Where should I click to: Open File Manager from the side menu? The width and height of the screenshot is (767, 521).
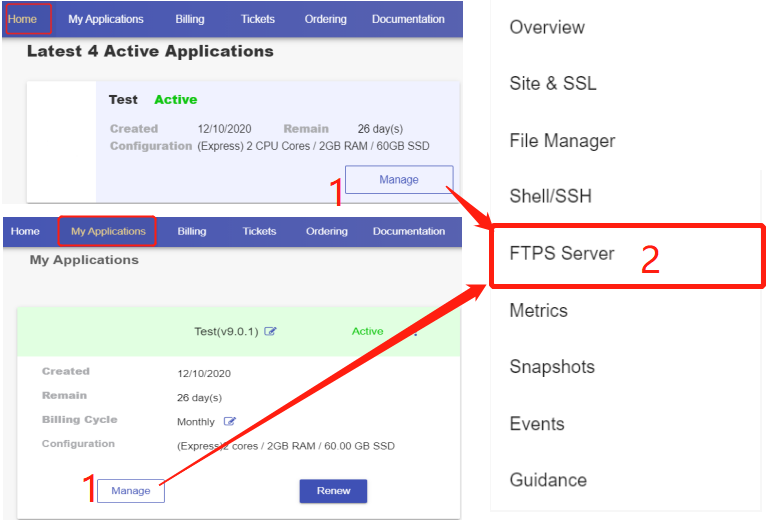562,141
